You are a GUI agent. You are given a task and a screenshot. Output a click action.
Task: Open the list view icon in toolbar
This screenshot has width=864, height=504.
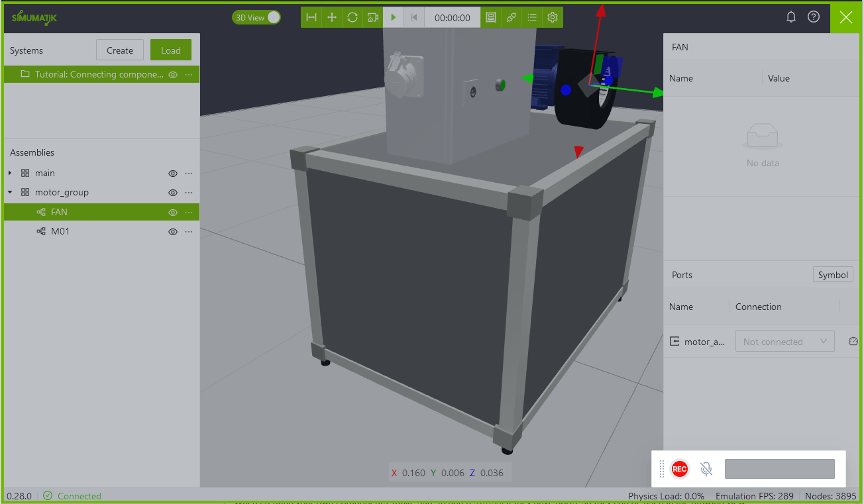coord(532,18)
